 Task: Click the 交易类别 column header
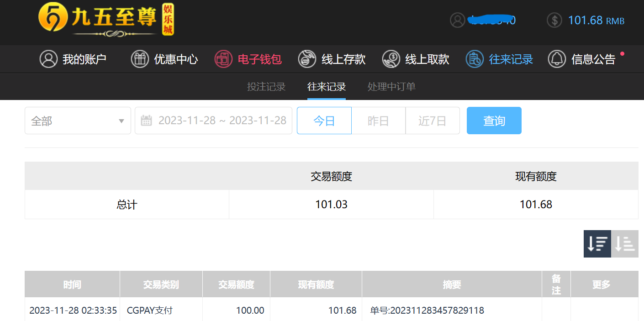(161, 284)
